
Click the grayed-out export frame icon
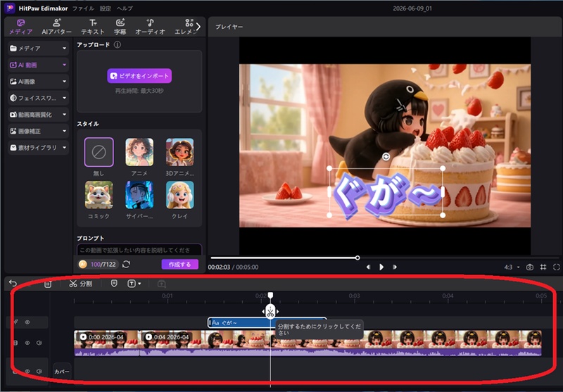[x=162, y=284]
